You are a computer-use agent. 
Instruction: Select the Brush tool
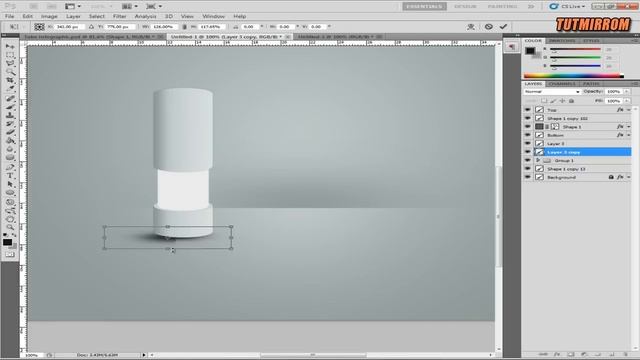10,108
